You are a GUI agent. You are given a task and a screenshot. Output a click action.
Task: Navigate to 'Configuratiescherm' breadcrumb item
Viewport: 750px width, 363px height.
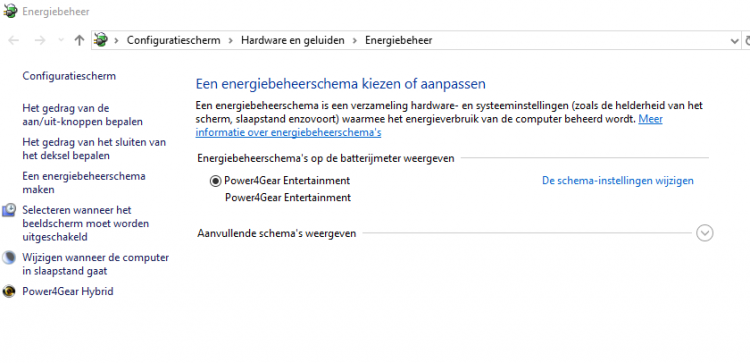click(x=174, y=40)
